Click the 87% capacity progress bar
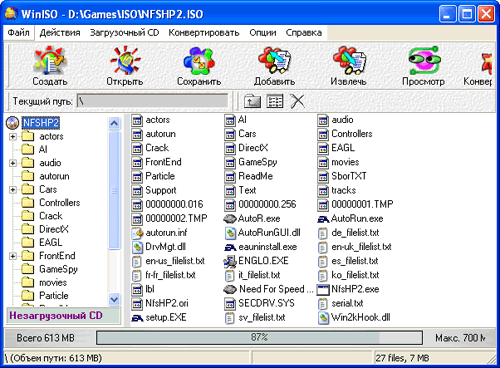 pos(259,338)
